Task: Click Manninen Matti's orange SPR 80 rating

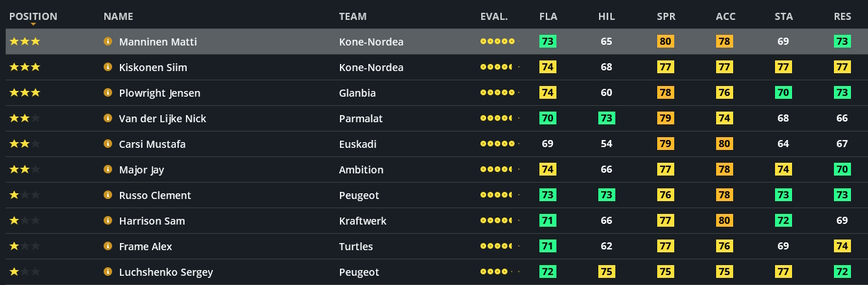Action: click(666, 42)
